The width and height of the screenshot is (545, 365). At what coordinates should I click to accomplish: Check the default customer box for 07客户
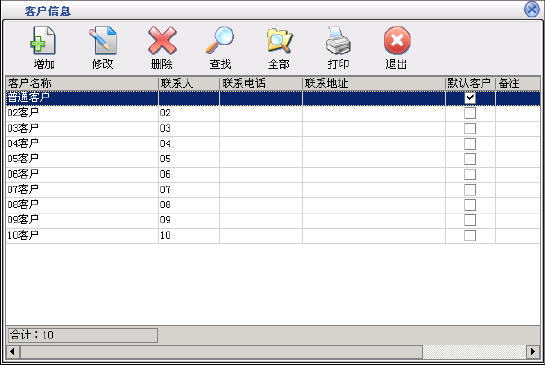(x=470, y=190)
